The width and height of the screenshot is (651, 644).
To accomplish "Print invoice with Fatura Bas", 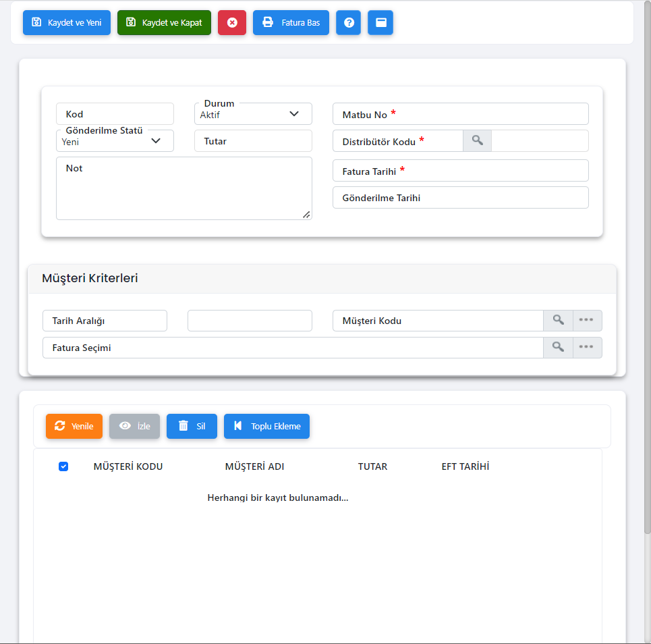I will pos(291,22).
